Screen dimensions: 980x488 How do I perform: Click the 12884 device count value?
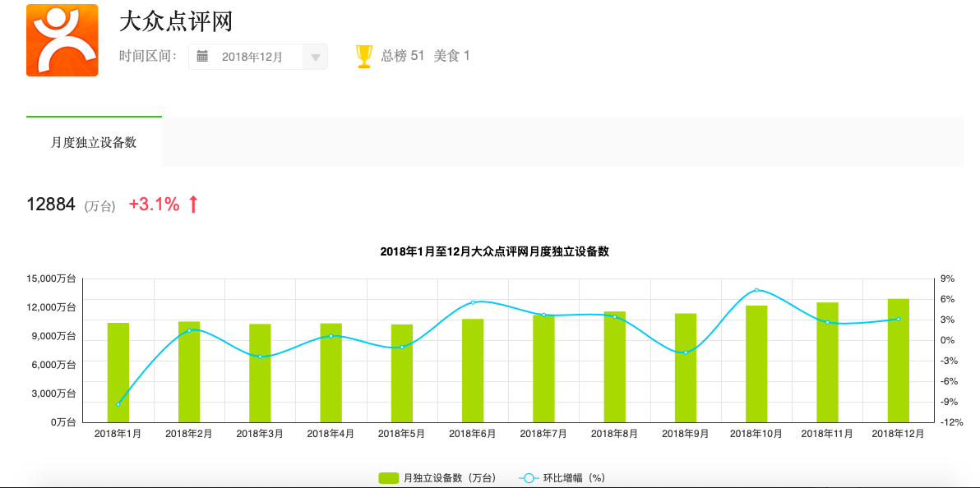point(51,204)
